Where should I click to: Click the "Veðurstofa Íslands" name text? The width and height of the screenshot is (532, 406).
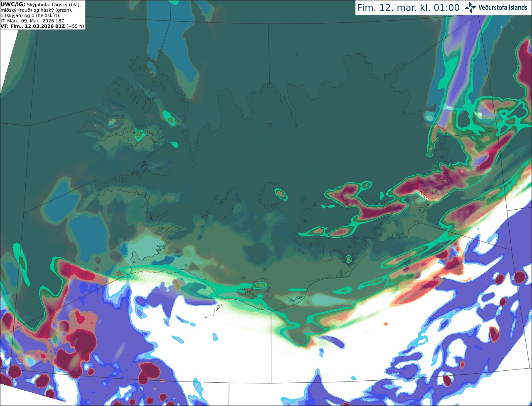503,7
